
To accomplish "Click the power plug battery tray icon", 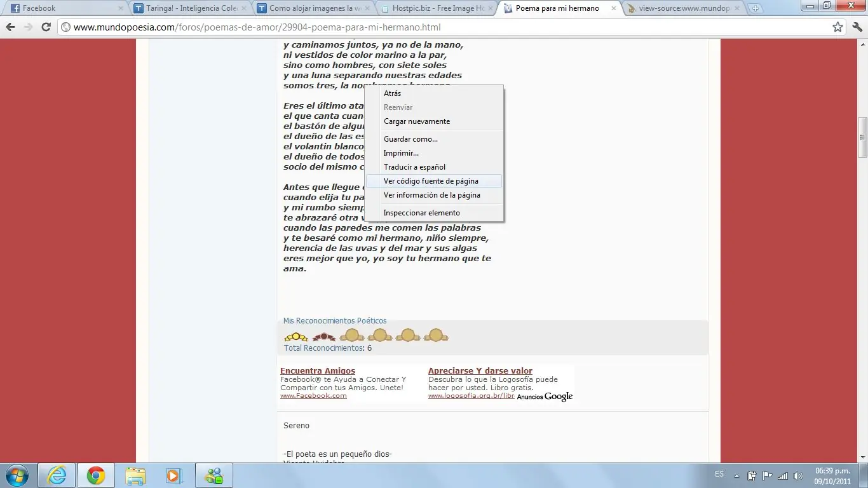I will coord(752,475).
